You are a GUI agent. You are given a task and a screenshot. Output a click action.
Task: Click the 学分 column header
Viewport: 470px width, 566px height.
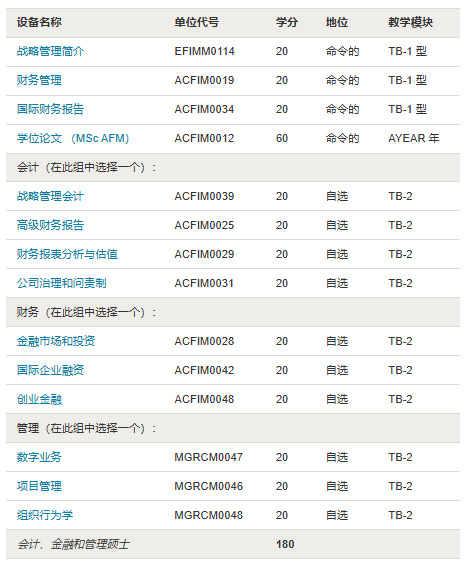(x=287, y=22)
